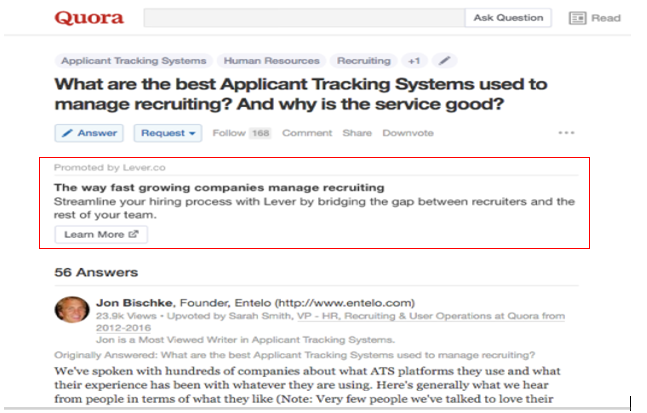Click the pencil icon in the Answer button

67,133
